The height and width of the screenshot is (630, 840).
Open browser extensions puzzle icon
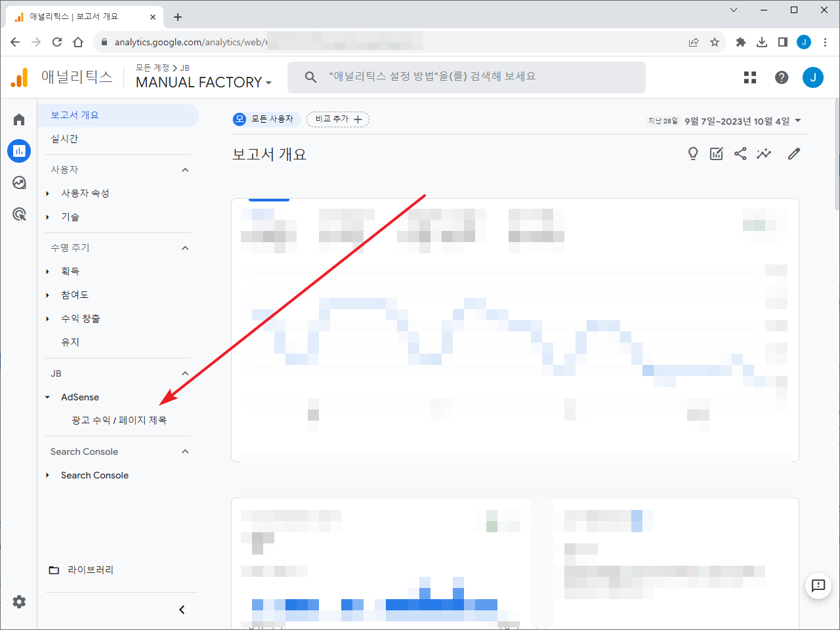pos(741,42)
